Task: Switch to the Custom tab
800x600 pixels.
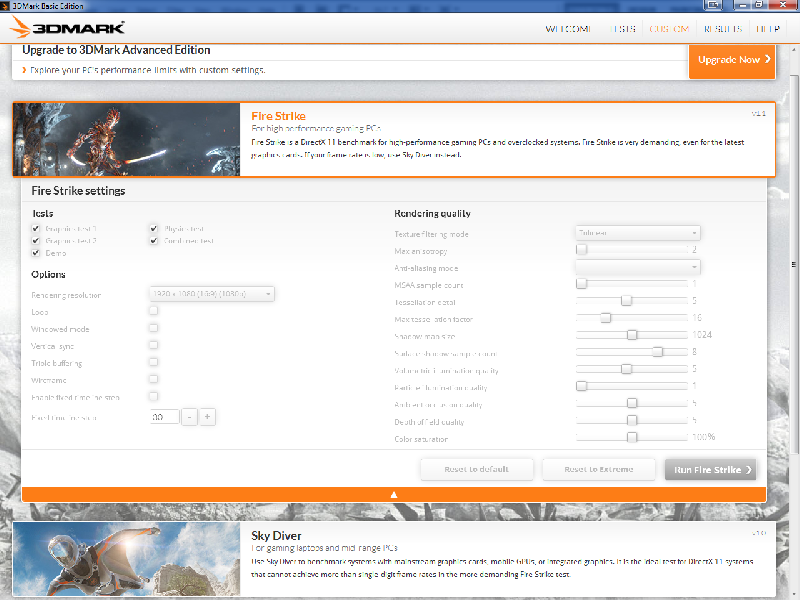Action: coord(669,29)
